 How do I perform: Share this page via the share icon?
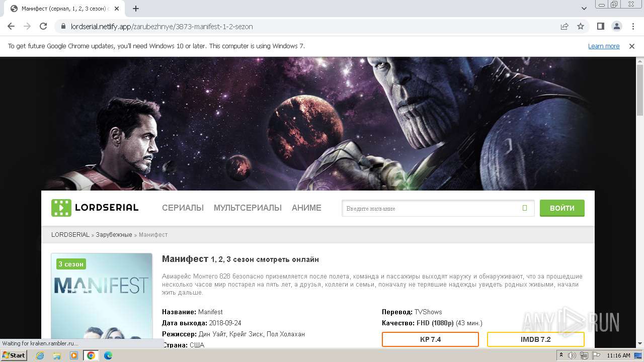point(565,26)
